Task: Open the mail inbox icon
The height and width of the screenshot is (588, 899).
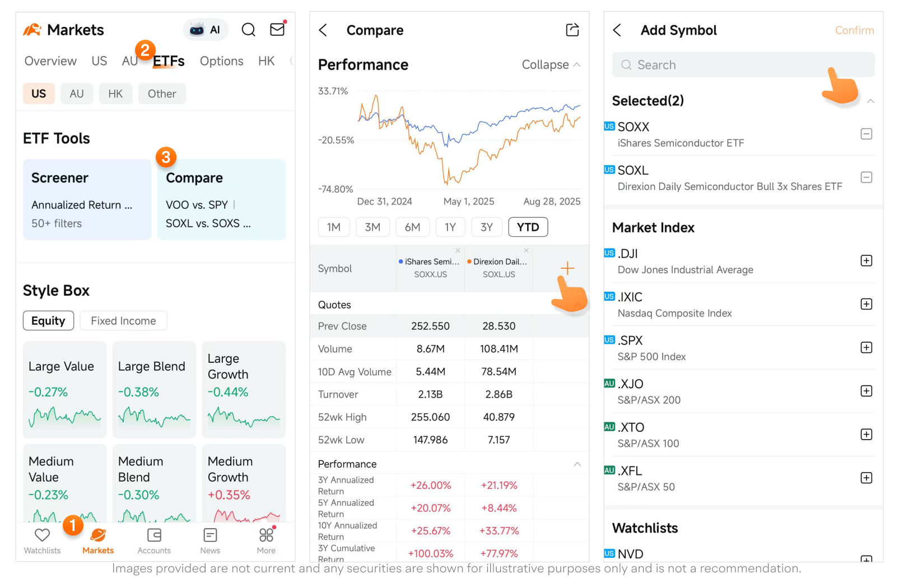Action: point(277,30)
